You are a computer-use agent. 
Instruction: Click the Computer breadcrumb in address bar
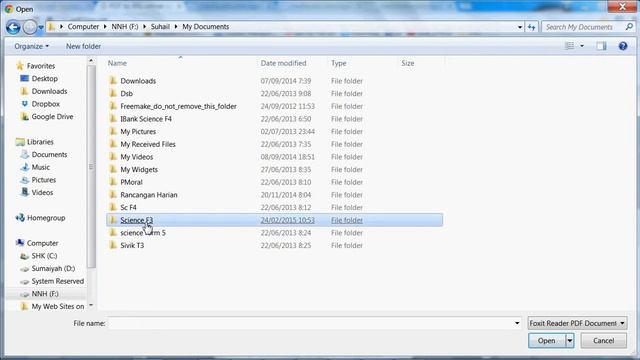[83, 27]
